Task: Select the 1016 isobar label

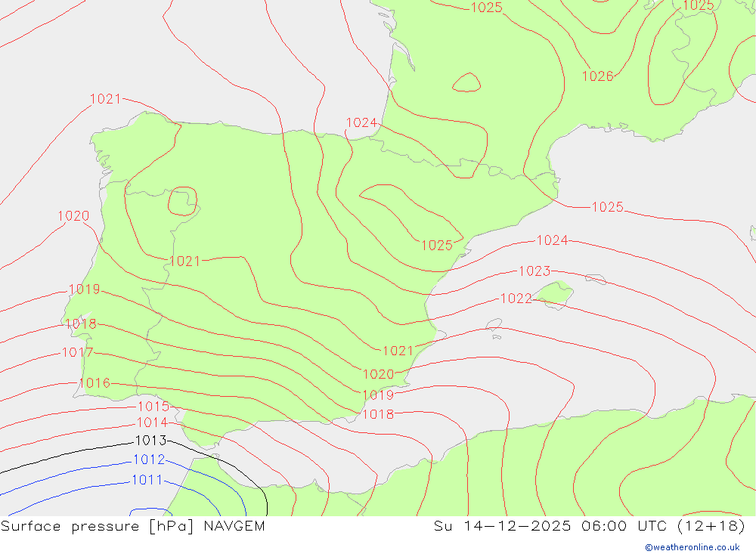Action: point(94,383)
